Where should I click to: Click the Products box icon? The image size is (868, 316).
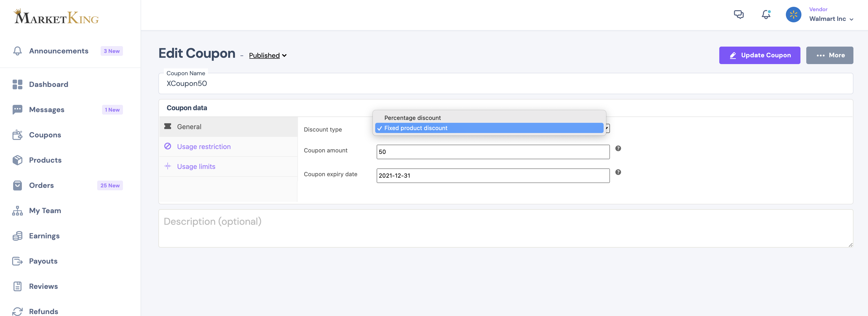click(17, 160)
